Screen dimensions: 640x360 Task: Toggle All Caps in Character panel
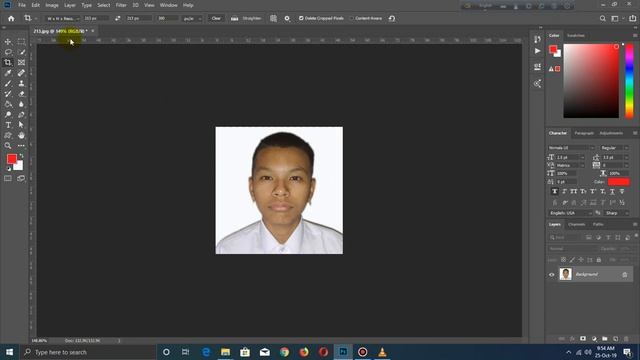click(x=573, y=191)
